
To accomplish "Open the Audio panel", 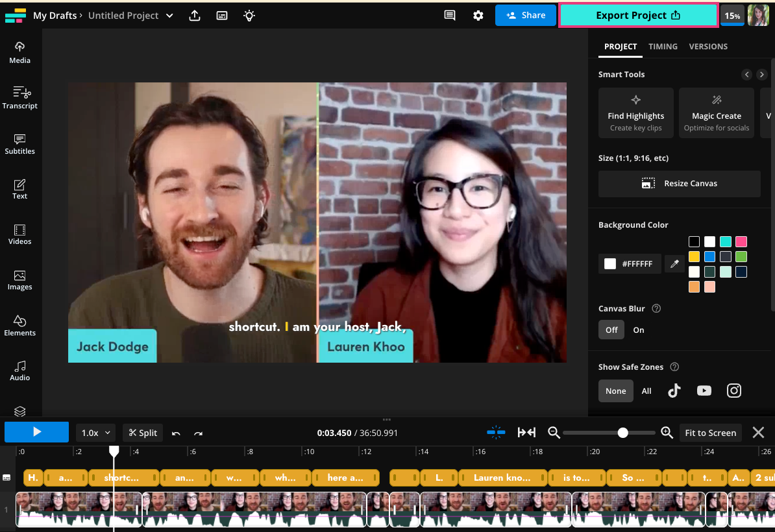I will 19,370.
